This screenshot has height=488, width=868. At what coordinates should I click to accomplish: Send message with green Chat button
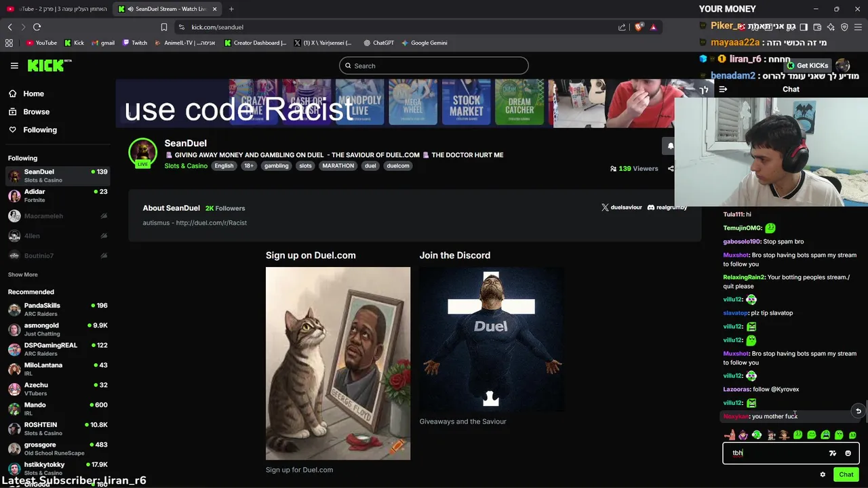[846, 474]
